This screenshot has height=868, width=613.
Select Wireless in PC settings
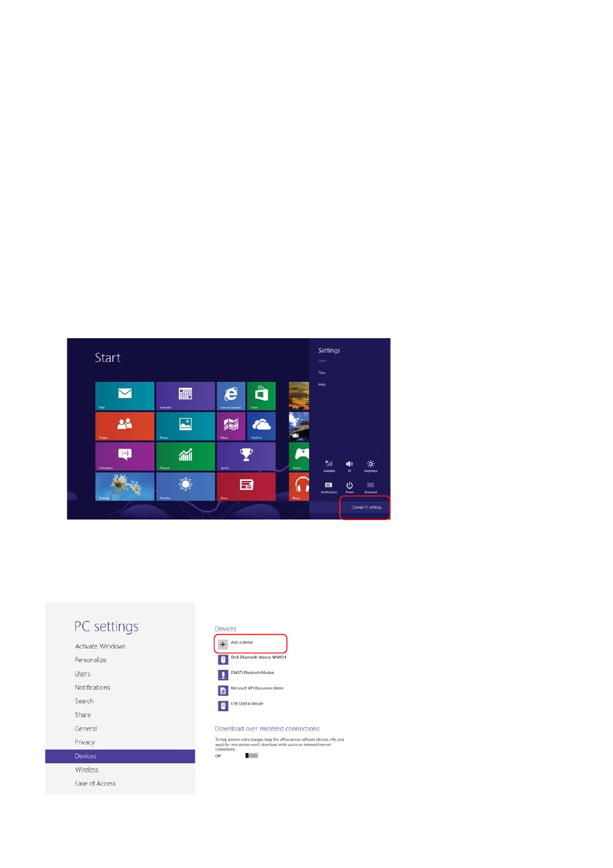click(87, 770)
